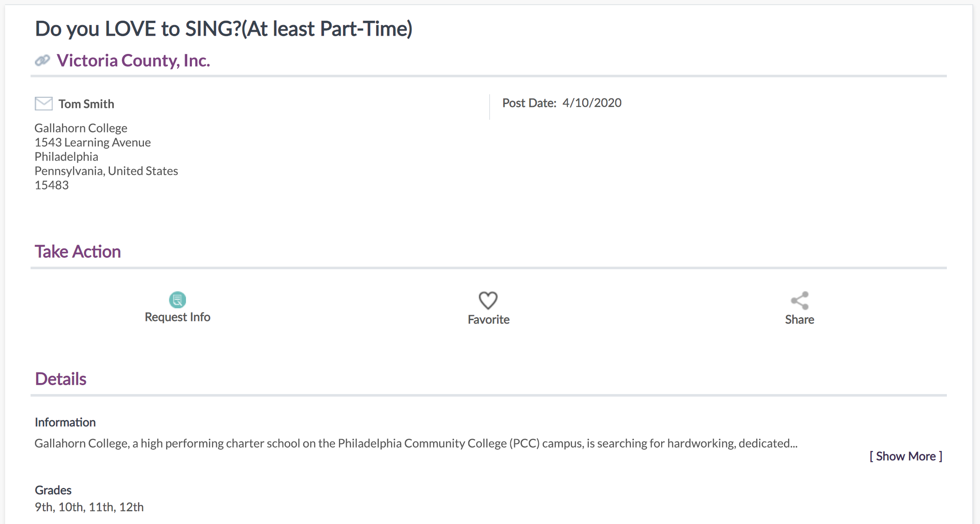Click the 1543 Learning Avenue address text
This screenshot has width=980, height=524.
93,142
